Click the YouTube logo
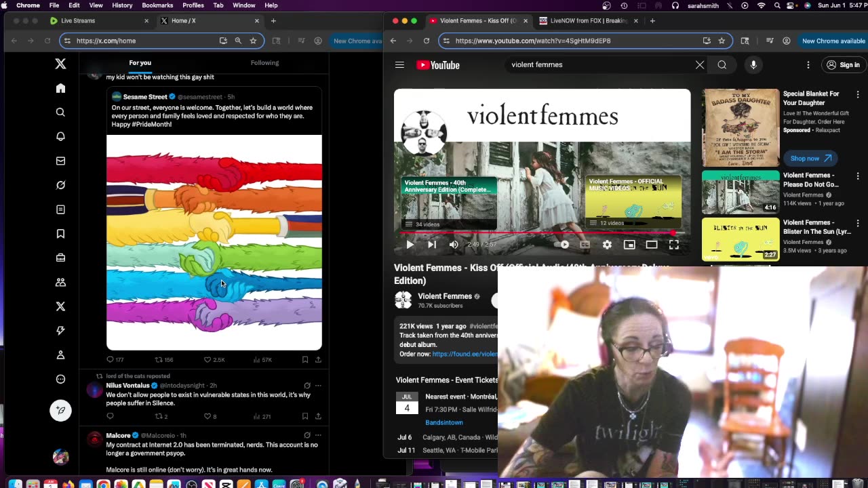 [x=438, y=65]
